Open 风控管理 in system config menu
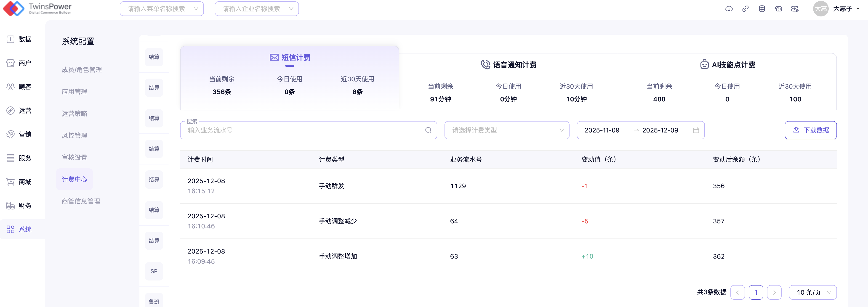Image resolution: width=868 pixels, height=307 pixels. click(x=74, y=135)
